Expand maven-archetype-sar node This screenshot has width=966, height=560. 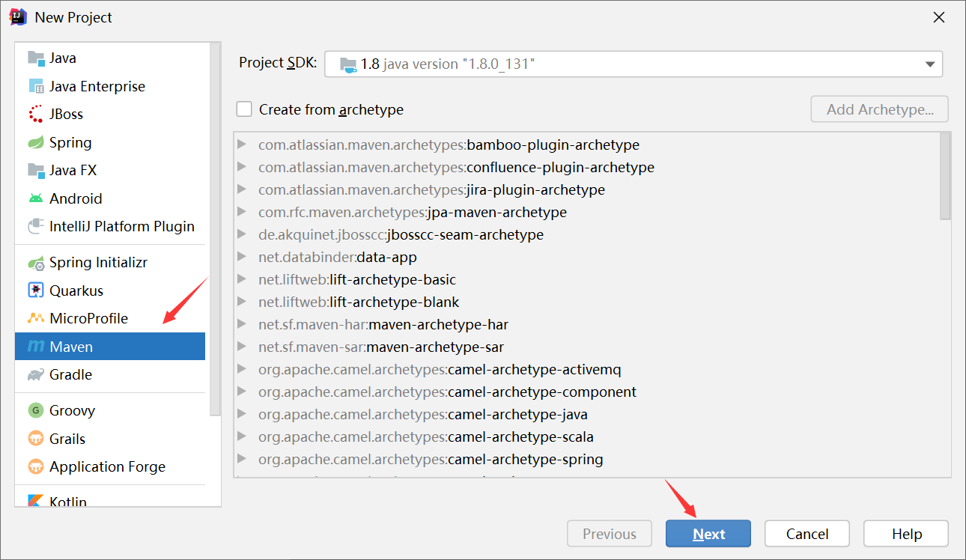point(242,347)
